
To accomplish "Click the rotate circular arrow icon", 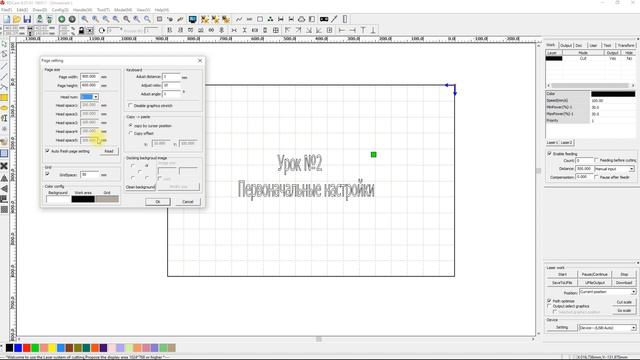I will coord(102,30).
